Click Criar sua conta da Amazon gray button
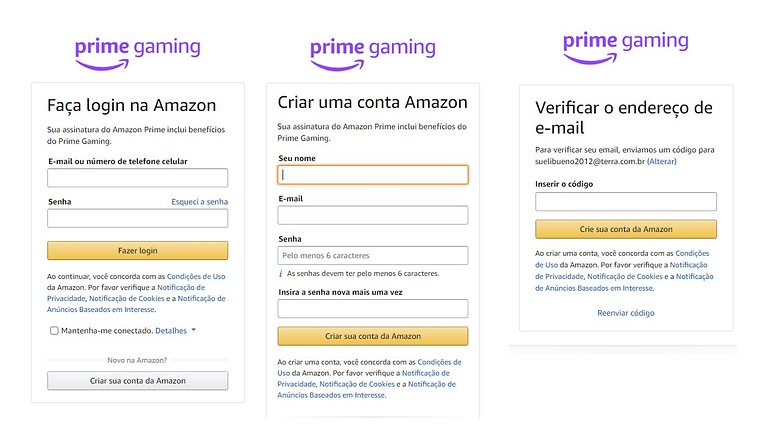 point(138,381)
